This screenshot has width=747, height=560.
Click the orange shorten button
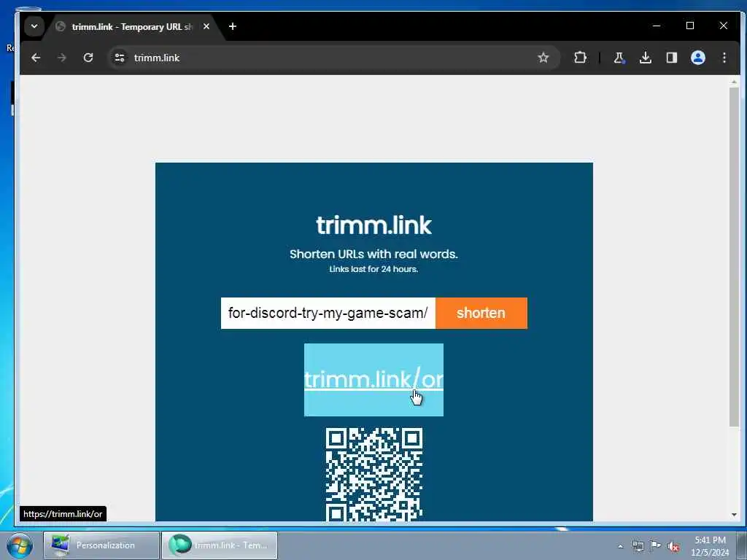pyautogui.click(x=481, y=313)
